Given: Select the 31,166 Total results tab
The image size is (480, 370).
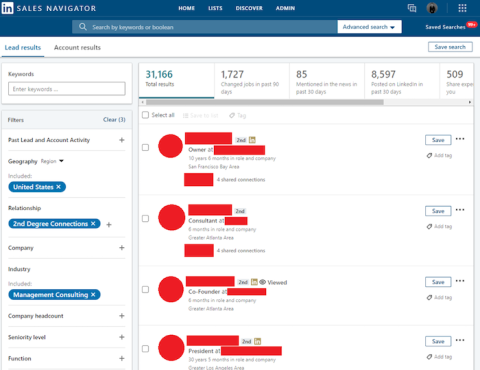Looking at the screenshot, I should [x=177, y=80].
